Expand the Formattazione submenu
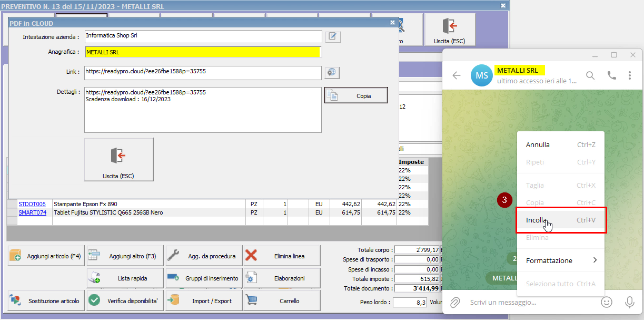The width and height of the screenshot is (644, 320). tap(561, 260)
